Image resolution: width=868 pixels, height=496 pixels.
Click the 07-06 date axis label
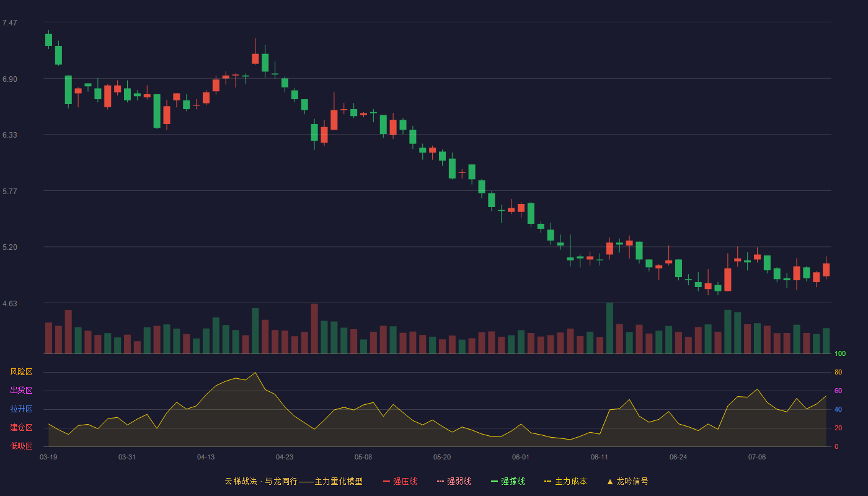757,457
